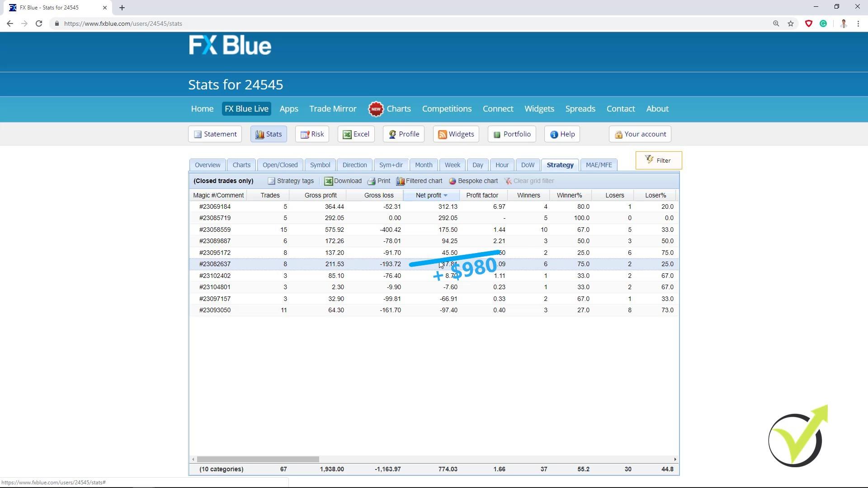This screenshot has height=488, width=868.
Task: Click the Stats toolbar button
Action: tap(269, 134)
